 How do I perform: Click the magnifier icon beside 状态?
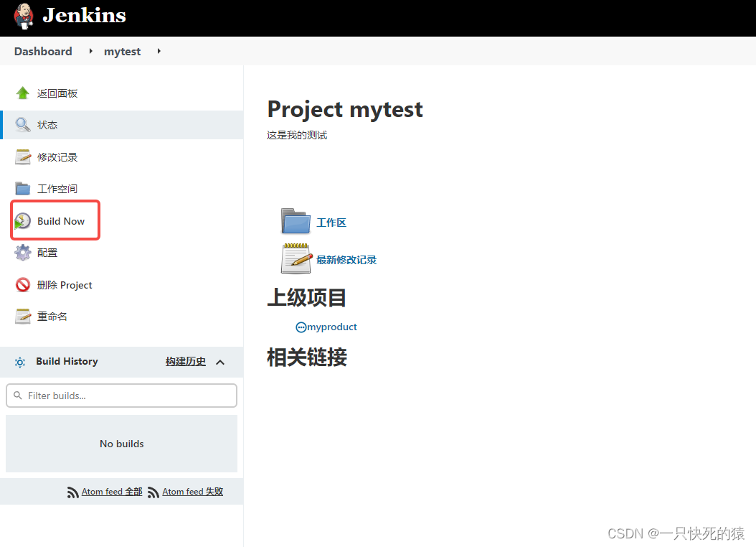[23, 125]
